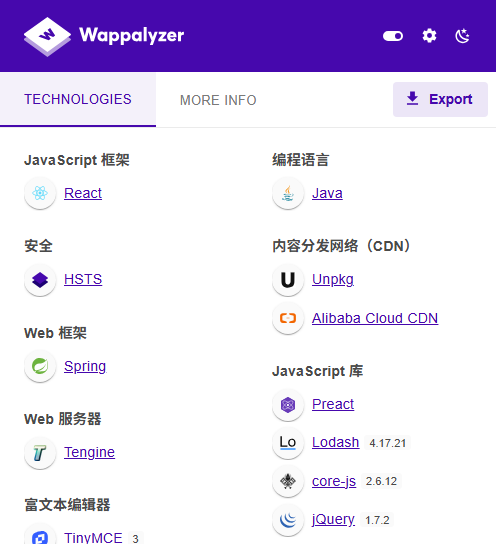Toggle the Wappalyzer enable switch
496x544 pixels.
(x=393, y=36)
